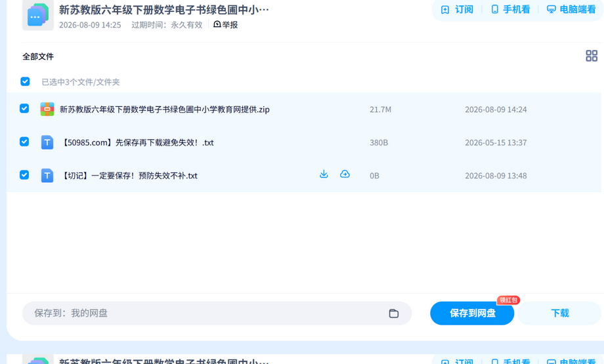Click the 保存到：我的网盘 destination field
604x364 pixels.
(217, 313)
